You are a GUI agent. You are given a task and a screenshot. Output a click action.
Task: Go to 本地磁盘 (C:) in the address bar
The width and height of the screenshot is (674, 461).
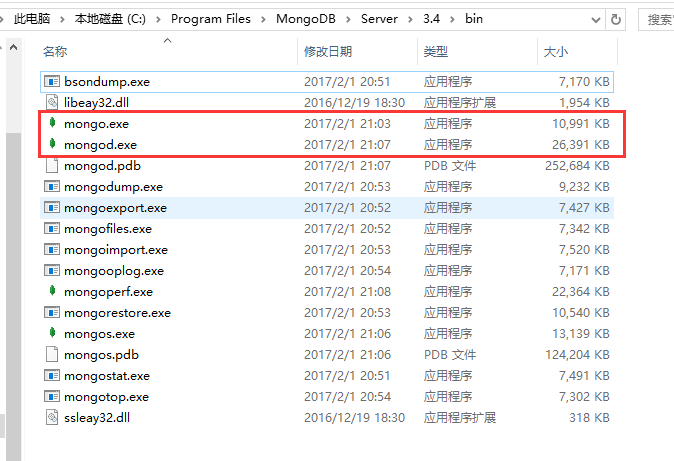(110, 19)
